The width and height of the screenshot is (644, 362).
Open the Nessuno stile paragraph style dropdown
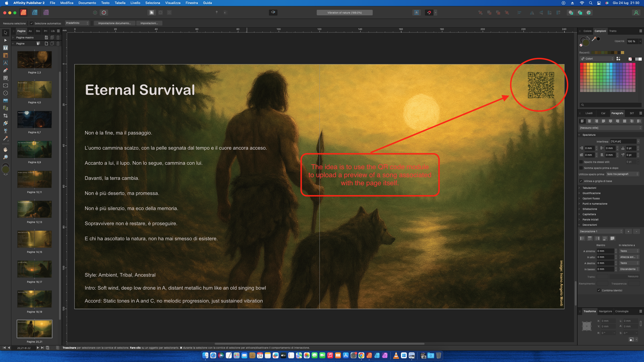[x=611, y=128]
